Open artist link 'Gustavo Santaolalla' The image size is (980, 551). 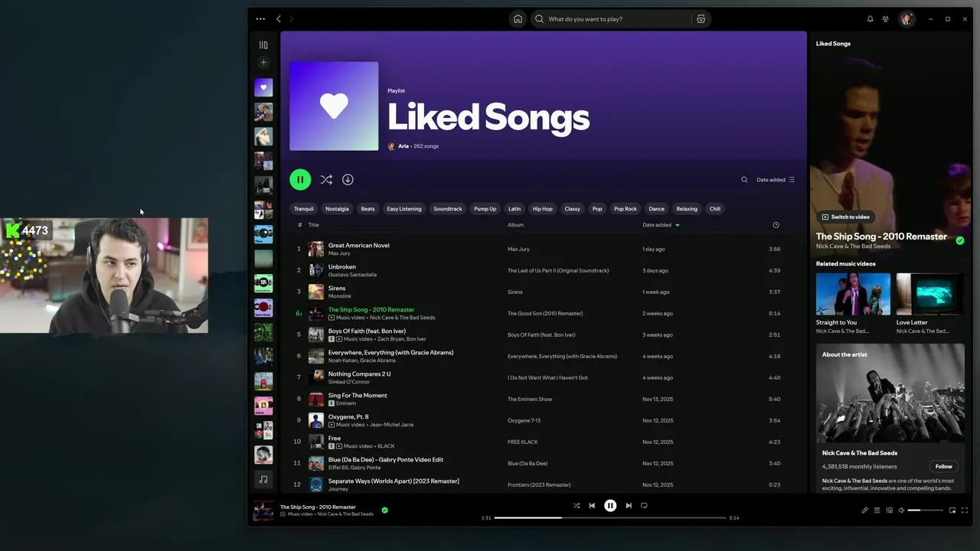click(352, 275)
